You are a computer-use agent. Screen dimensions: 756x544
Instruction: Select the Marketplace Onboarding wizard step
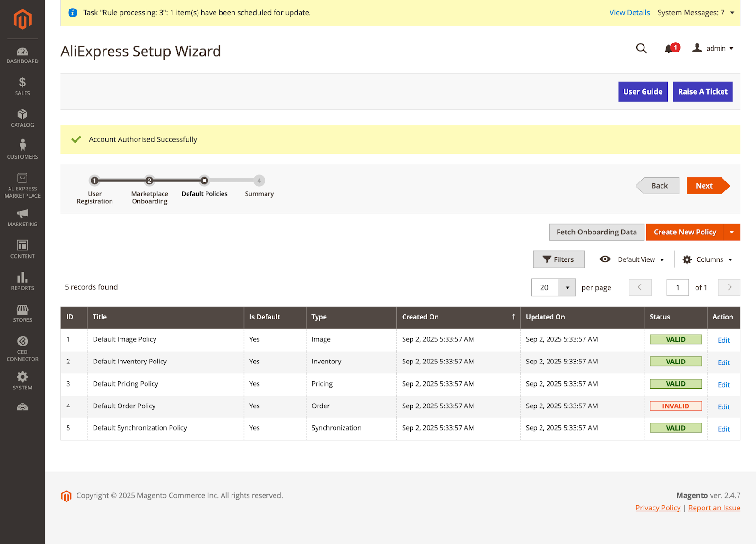click(149, 181)
